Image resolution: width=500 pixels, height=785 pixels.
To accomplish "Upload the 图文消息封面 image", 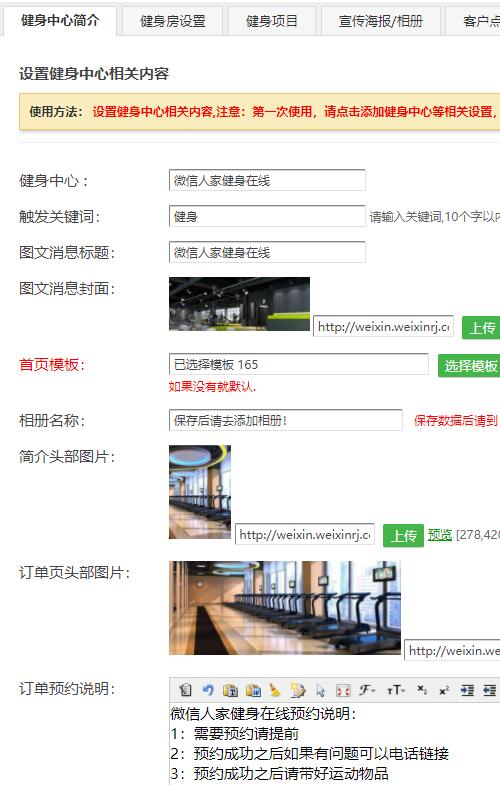I will [x=481, y=327].
